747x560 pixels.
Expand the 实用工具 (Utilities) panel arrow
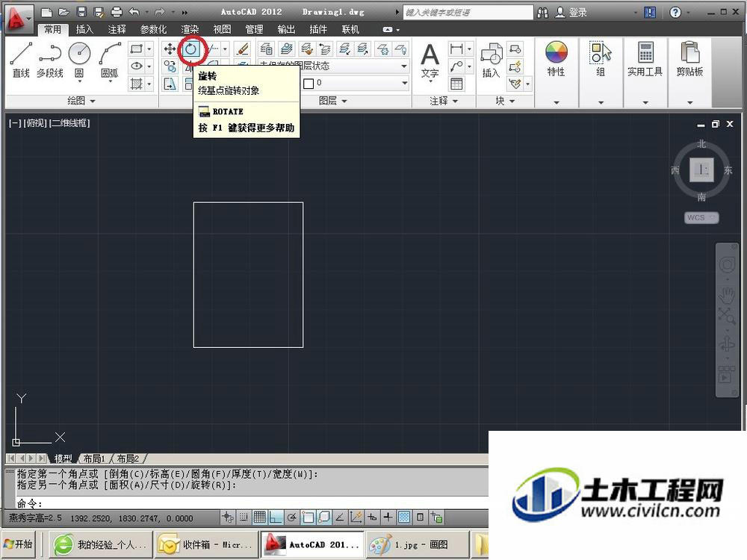click(645, 102)
